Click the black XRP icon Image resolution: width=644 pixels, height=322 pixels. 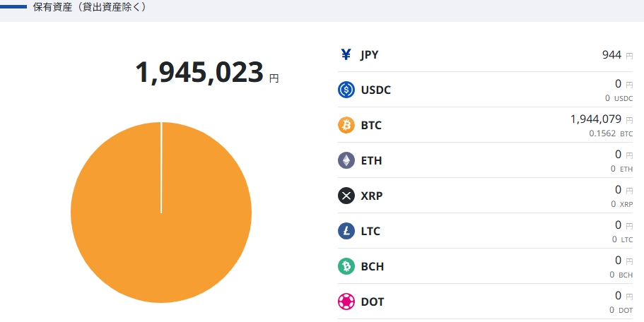(346, 196)
